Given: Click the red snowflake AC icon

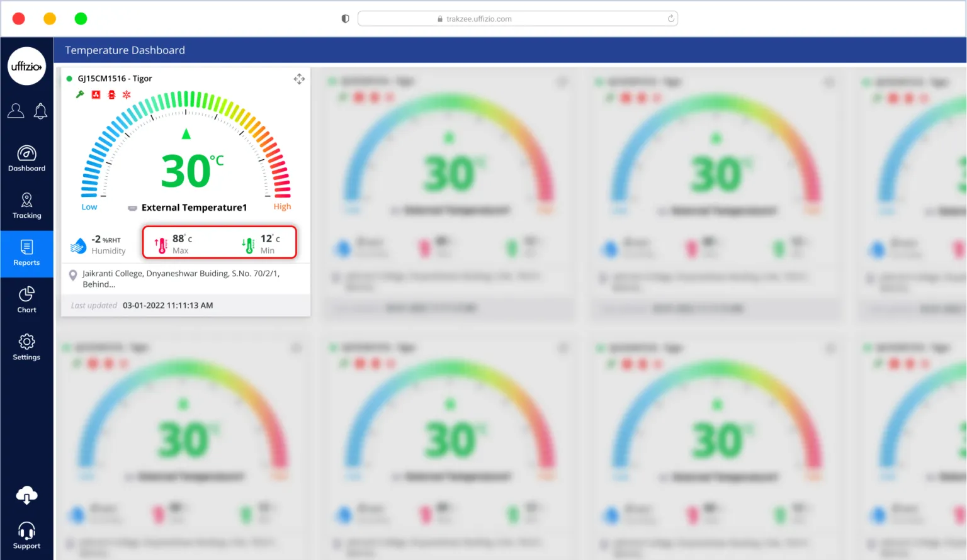Looking at the screenshot, I should (x=127, y=94).
